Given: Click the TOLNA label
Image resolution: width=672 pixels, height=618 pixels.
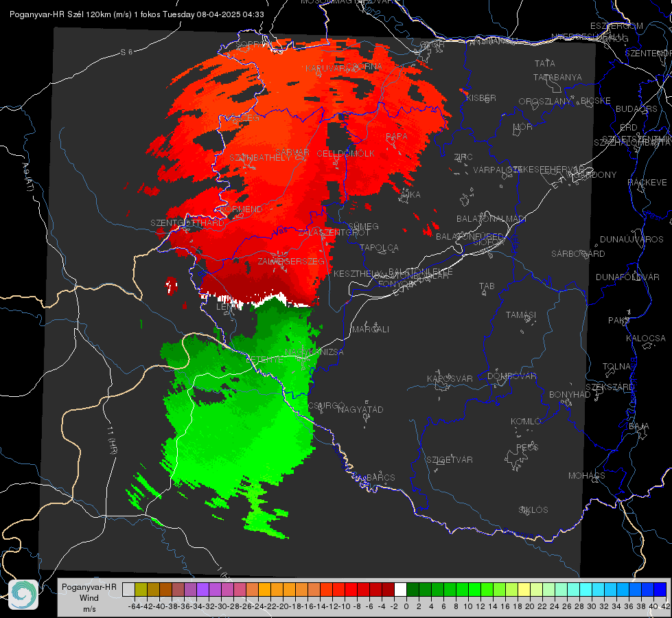Looking at the screenshot, I should click(616, 367).
